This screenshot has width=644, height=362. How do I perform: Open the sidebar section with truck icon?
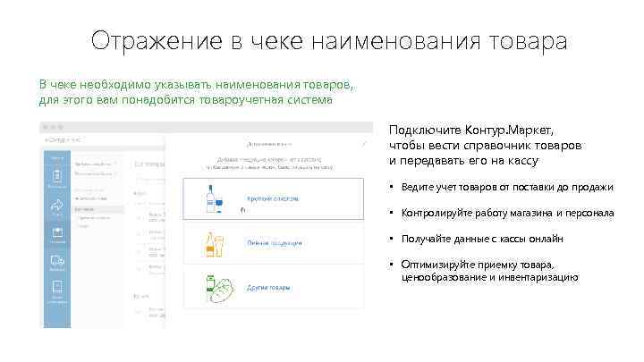(57, 261)
